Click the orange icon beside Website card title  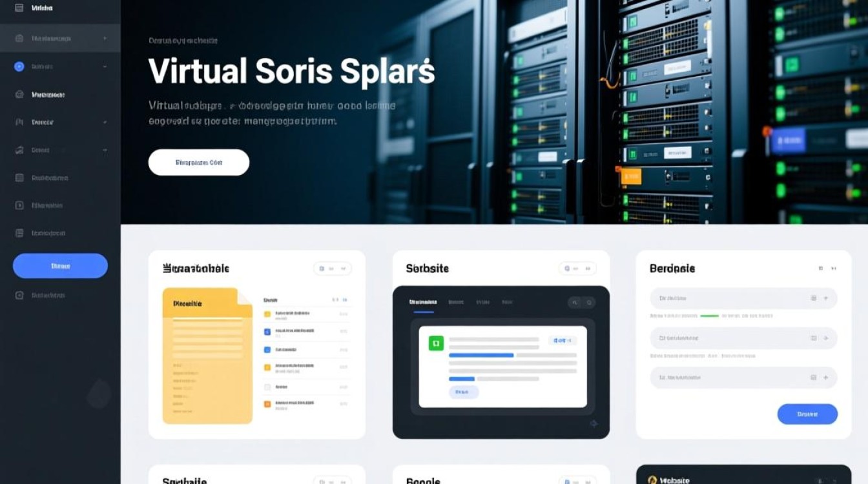(652, 480)
